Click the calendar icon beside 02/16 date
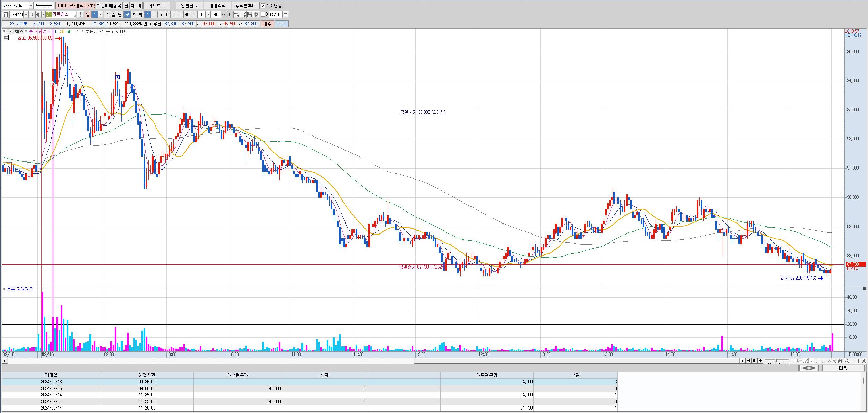868x413 pixels. pos(286,14)
